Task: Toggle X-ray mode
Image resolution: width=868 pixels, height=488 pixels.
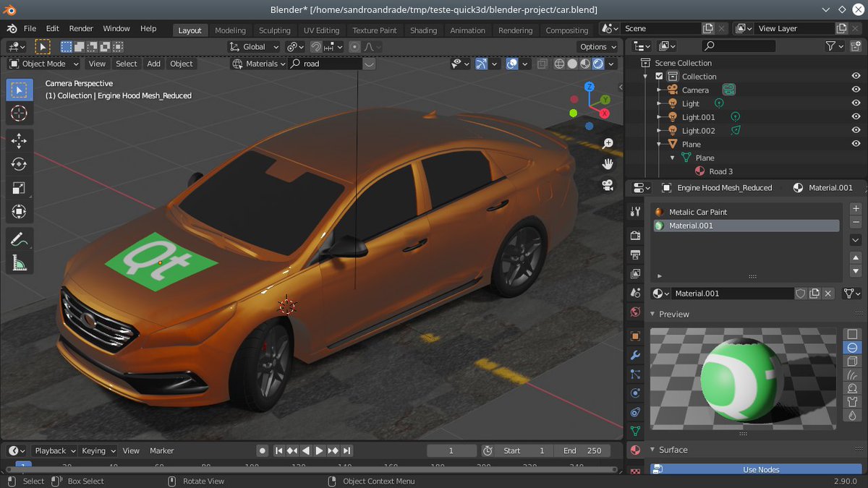Action: (x=542, y=64)
